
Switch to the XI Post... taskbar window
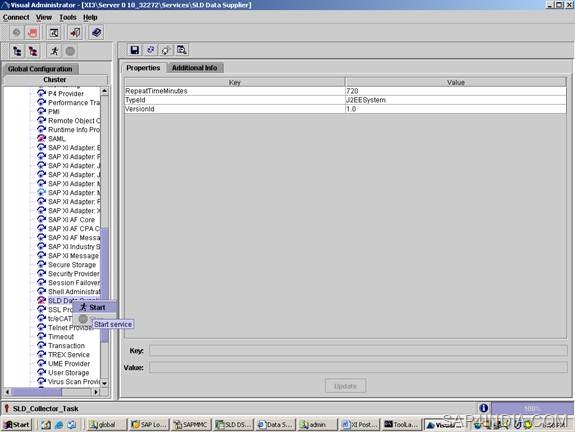360,425
